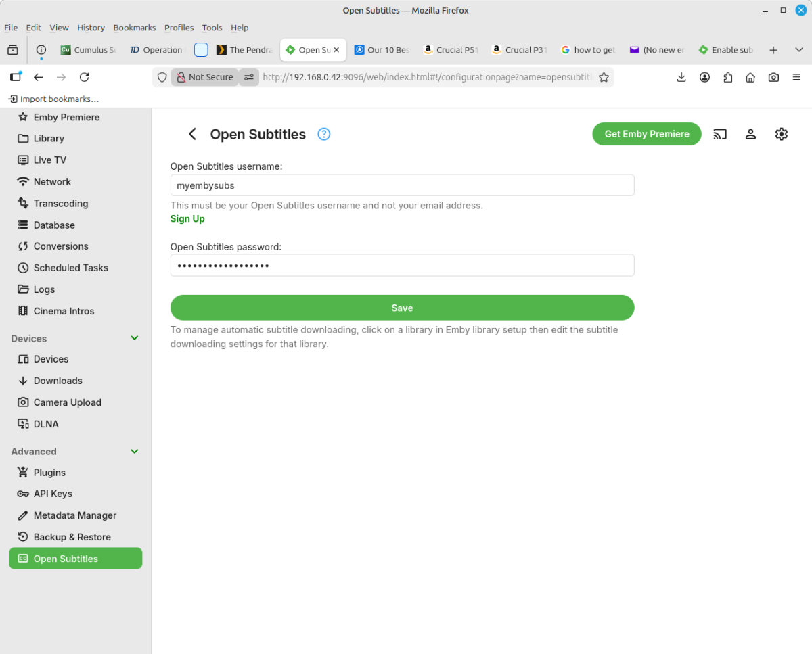Screen dimensions: 812x654
Task: Open the Transcoding settings in the sidebar
Action: tap(61, 203)
